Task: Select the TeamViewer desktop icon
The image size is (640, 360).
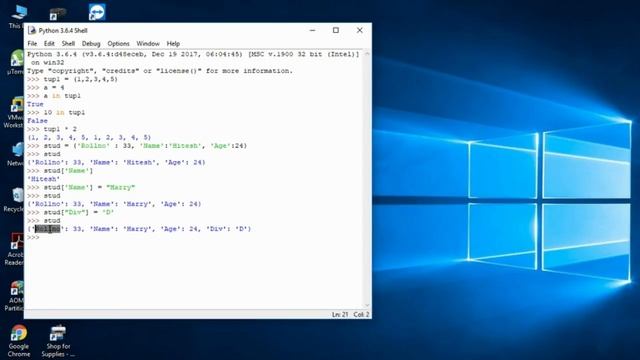Action: [x=97, y=12]
